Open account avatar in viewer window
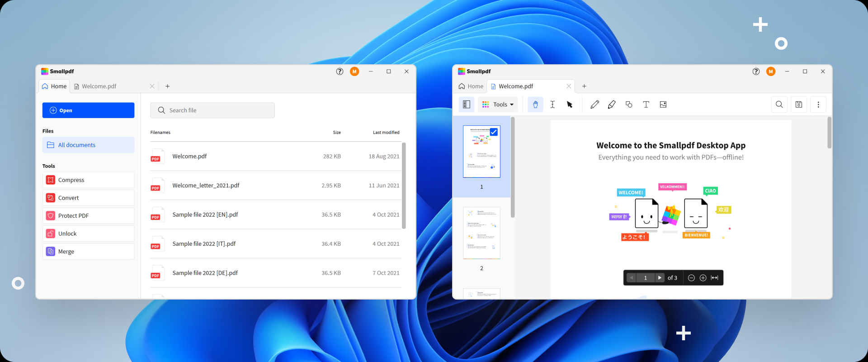868x362 pixels. pos(771,71)
